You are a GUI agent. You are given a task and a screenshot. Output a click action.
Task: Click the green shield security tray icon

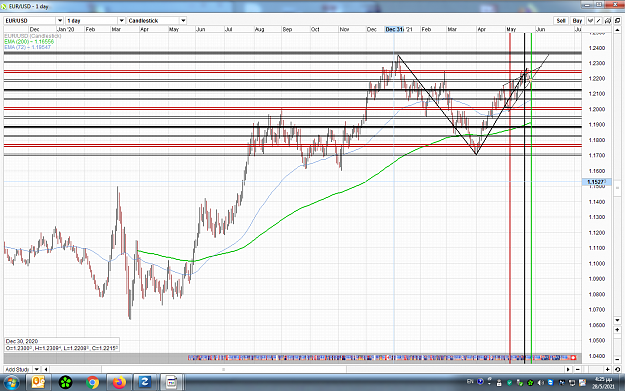[x=509, y=383]
